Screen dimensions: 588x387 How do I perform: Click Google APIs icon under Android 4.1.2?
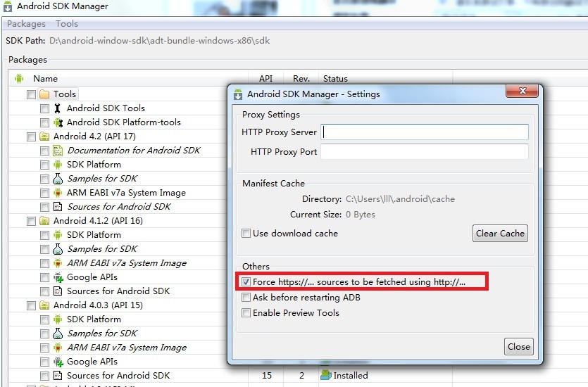tap(58, 278)
